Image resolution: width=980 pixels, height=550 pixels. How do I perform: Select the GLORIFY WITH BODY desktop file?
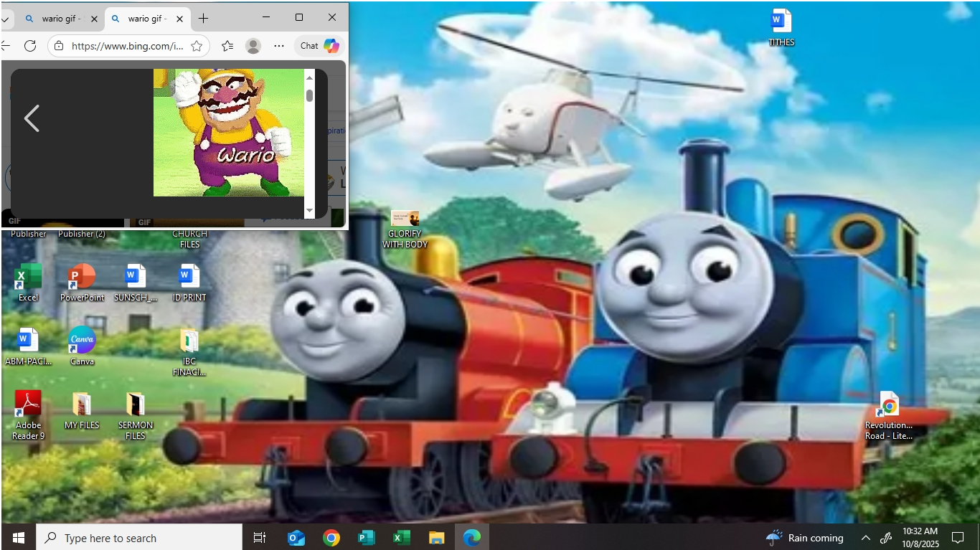[405, 229]
